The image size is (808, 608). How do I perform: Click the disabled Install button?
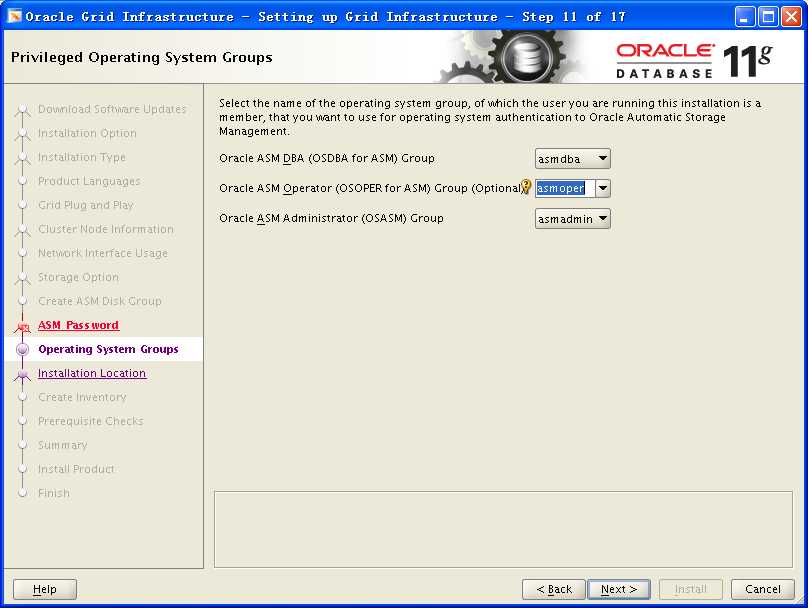click(691, 589)
